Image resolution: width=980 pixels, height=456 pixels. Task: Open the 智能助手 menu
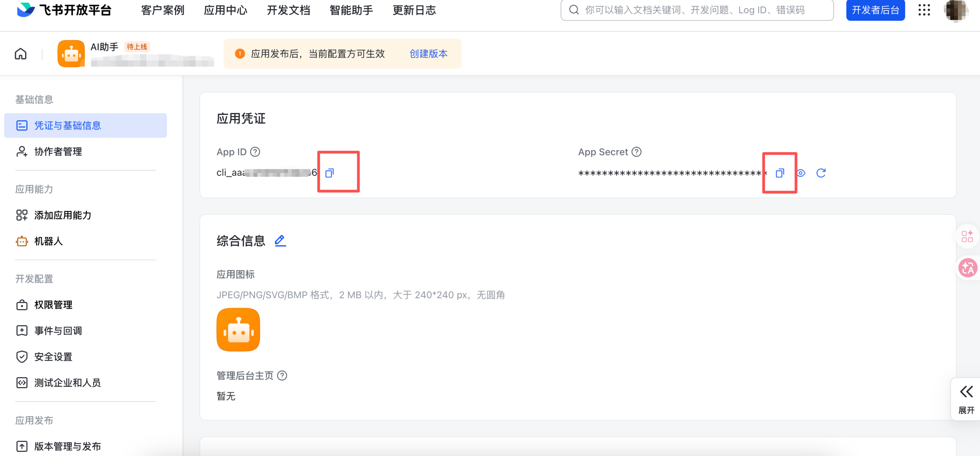click(351, 10)
